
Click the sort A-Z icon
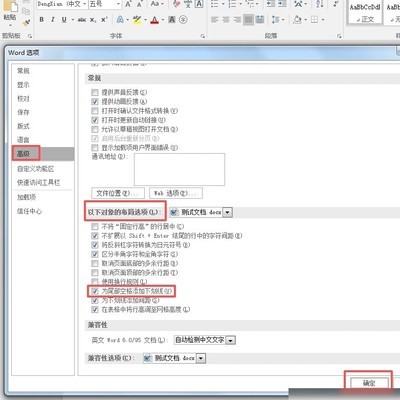(320, 4)
